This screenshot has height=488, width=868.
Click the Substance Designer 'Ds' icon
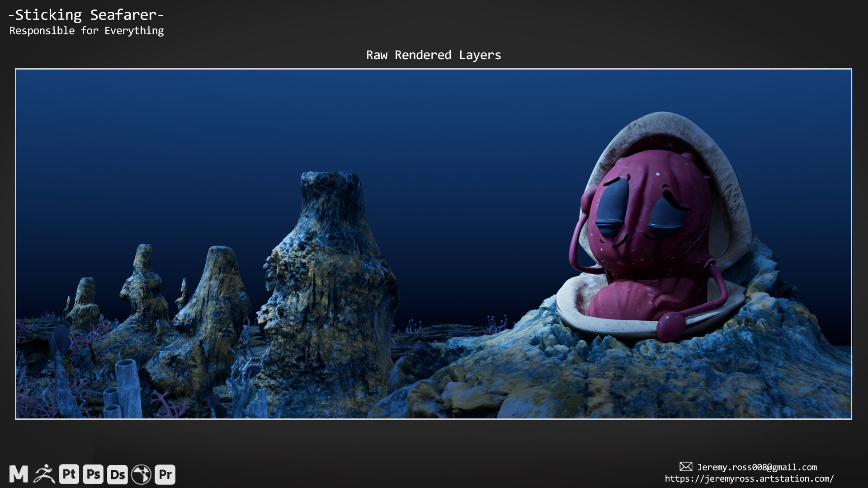118,474
